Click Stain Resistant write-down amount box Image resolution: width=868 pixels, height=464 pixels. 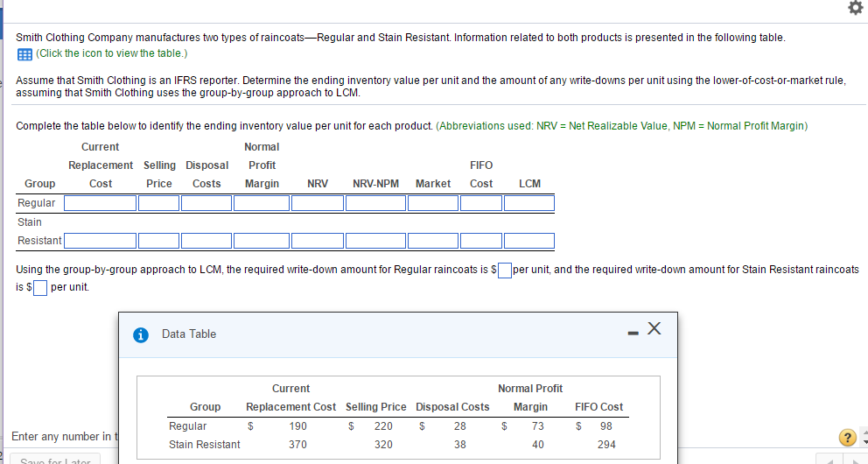40,288
